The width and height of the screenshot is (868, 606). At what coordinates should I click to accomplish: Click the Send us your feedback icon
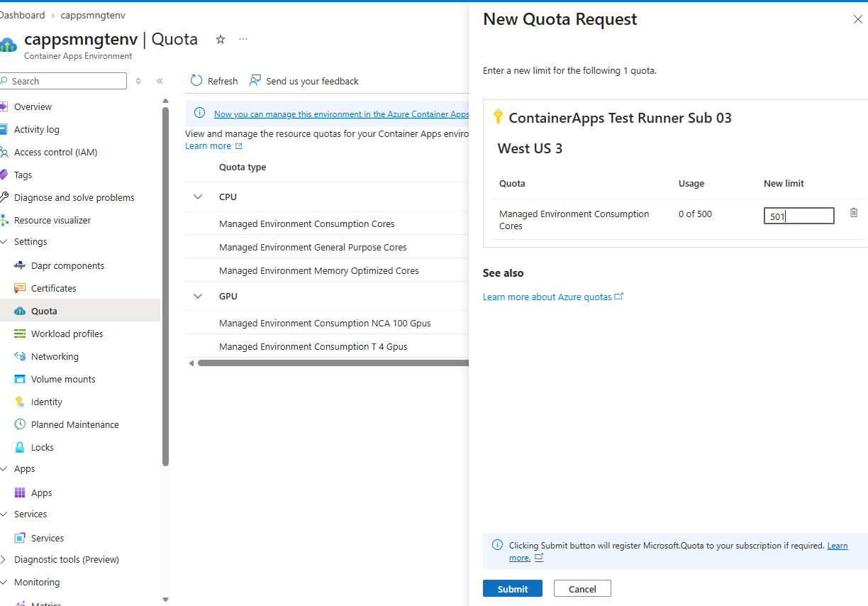pyautogui.click(x=255, y=81)
